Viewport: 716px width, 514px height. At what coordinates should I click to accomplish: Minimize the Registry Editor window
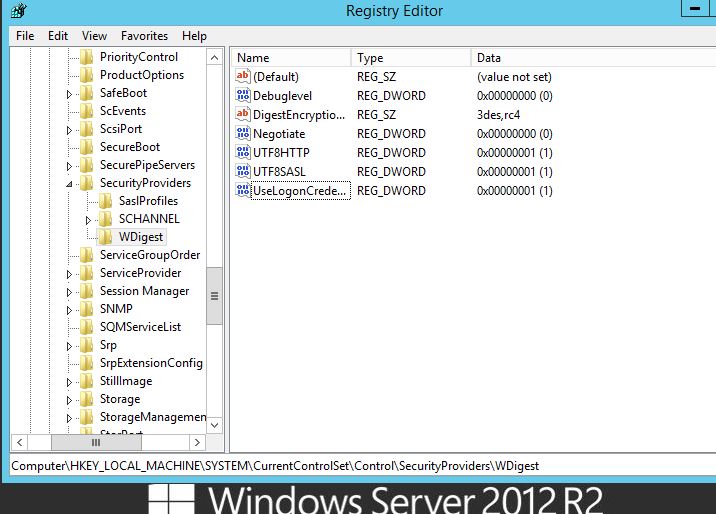pyautogui.click(x=695, y=9)
